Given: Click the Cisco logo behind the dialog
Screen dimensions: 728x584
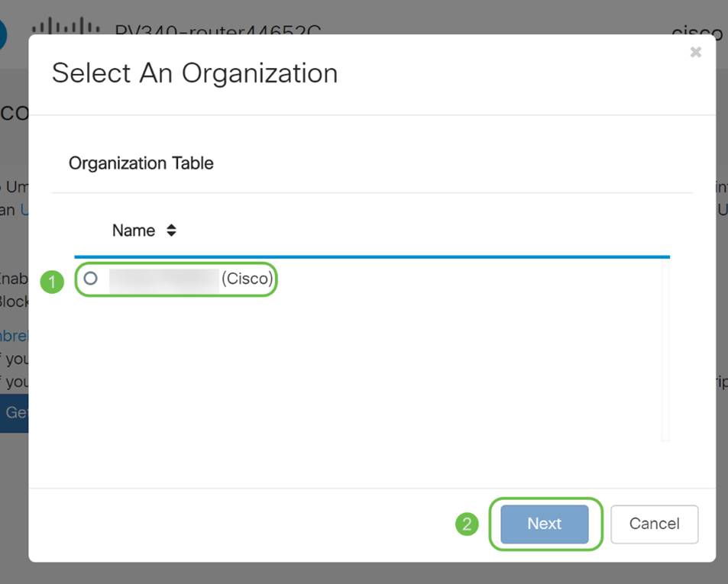Looking at the screenshot, I should click(x=66, y=26).
